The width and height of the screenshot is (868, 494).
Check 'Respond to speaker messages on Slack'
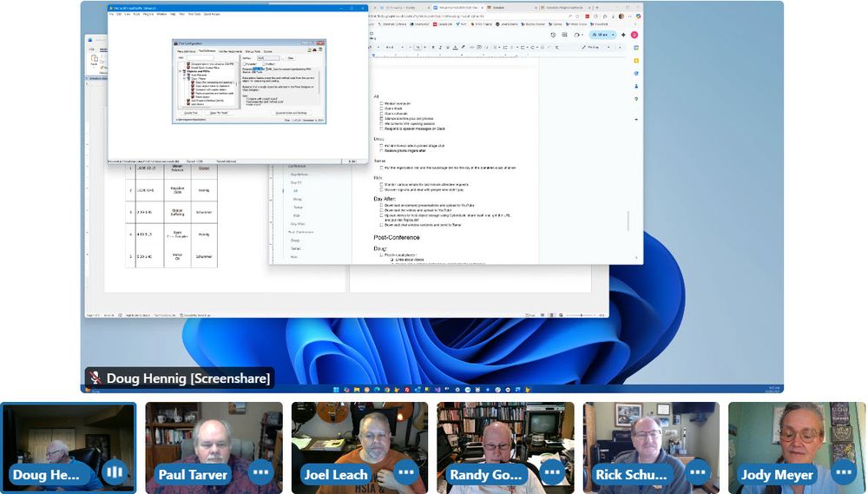[x=381, y=128]
